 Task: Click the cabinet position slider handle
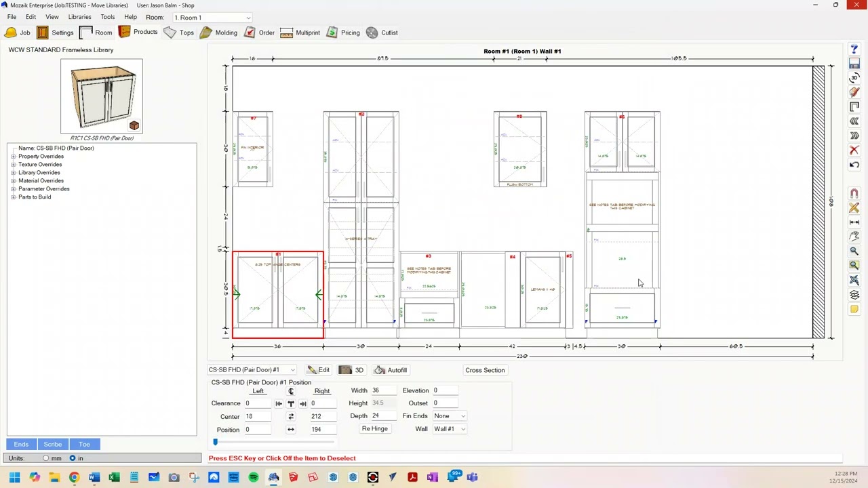(x=216, y=443)
